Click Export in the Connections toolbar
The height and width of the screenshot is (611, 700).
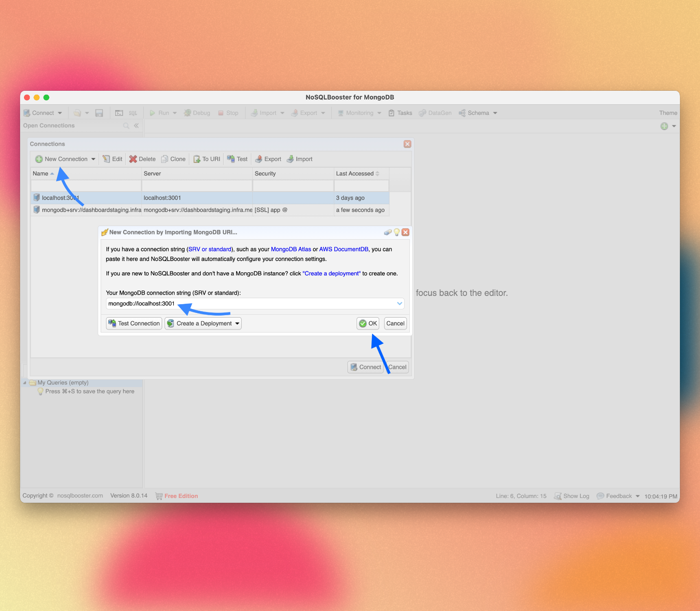[268, 159]
